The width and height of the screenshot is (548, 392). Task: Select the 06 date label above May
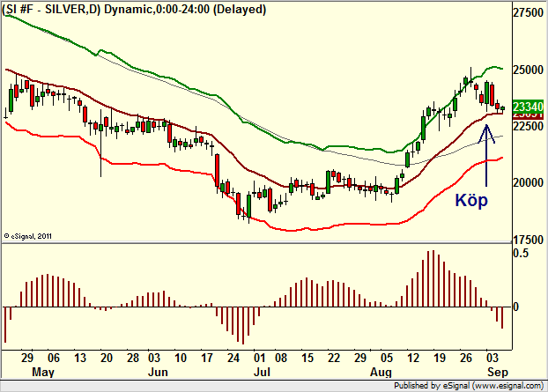[54, 358]
